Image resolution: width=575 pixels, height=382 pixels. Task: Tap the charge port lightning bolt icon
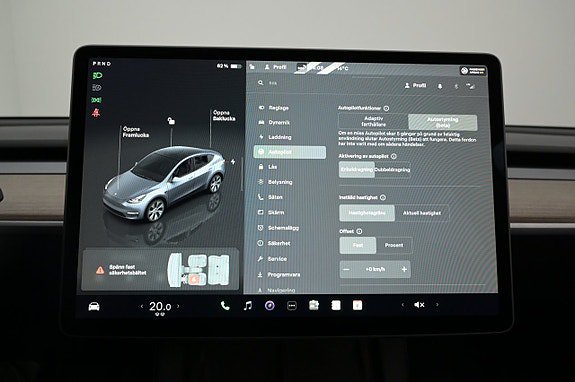[233, 161]
